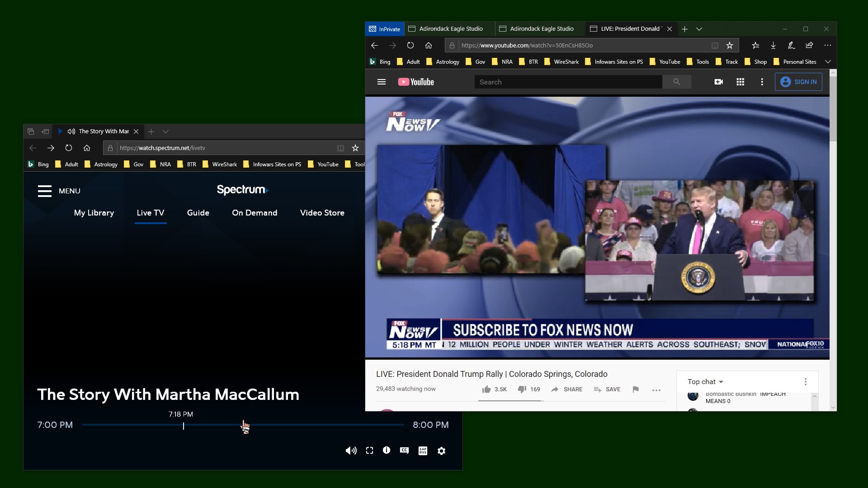
Task: Expand bookmarks bar overflow chevron in YouTube window
Action: 828,61
